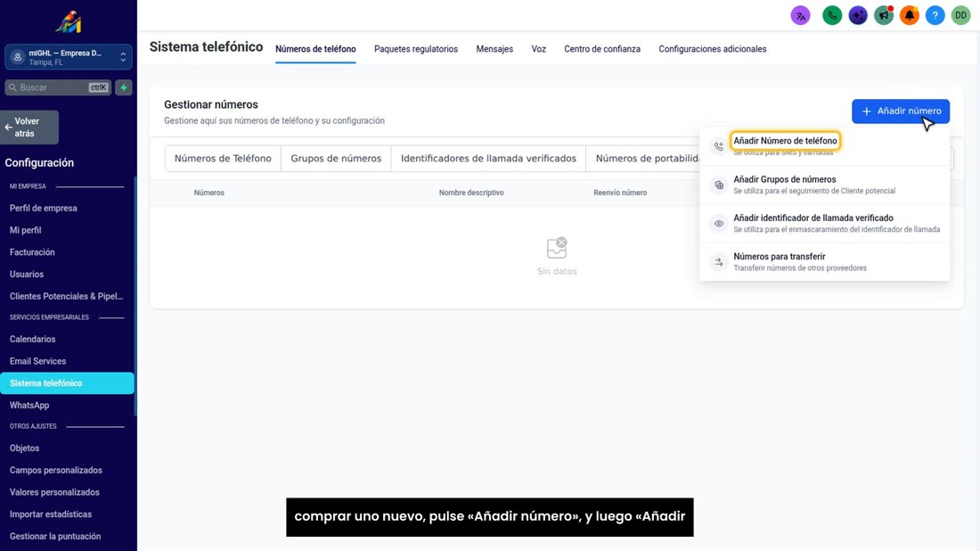This screenshot has height=551, width=980.
Task: Click the sidebar vertical scrollbar
Action: click(x=135, y=297)
